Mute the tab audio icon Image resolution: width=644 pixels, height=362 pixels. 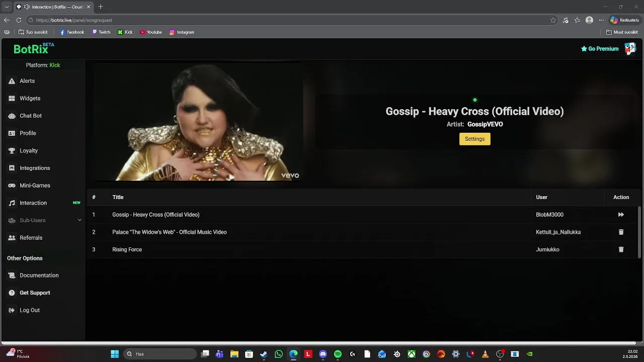[27, 7]
